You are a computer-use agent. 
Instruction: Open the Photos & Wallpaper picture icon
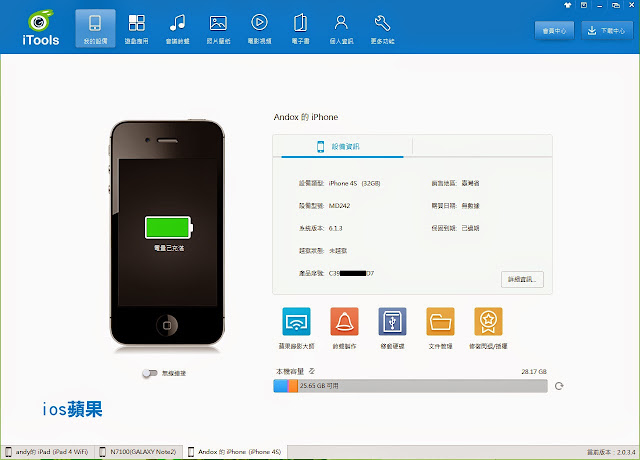(x=218, y=29)
